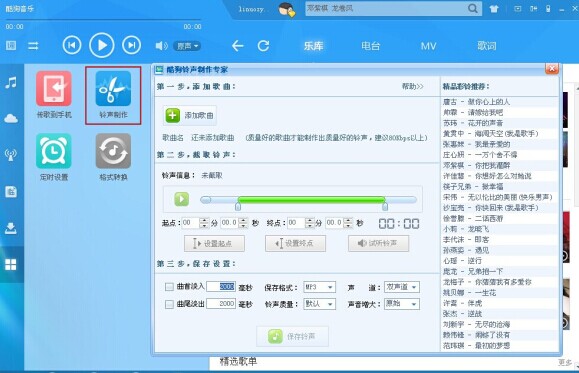Click the linuozy username
The image size is (579, 373).
click(251, 9)
